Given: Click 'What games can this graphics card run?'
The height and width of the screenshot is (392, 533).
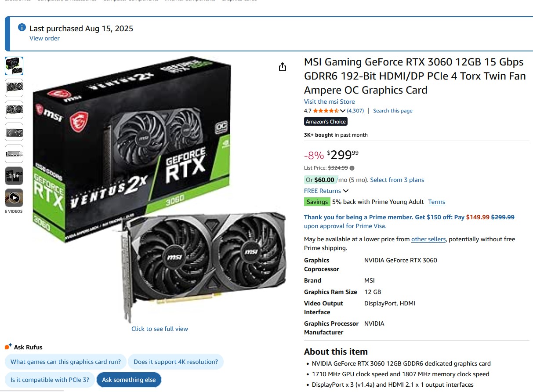Looking at the screenshot, I should pos(66,362).
